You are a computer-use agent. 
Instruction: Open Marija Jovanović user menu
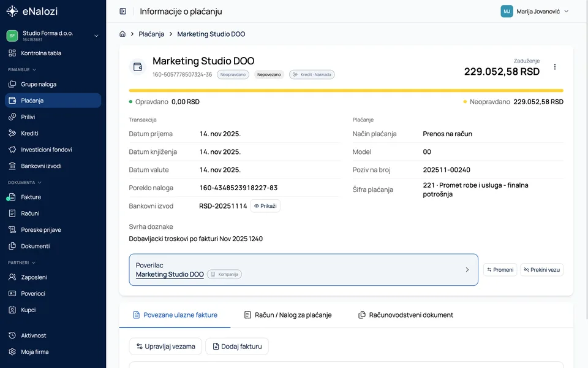click(535, 11)
